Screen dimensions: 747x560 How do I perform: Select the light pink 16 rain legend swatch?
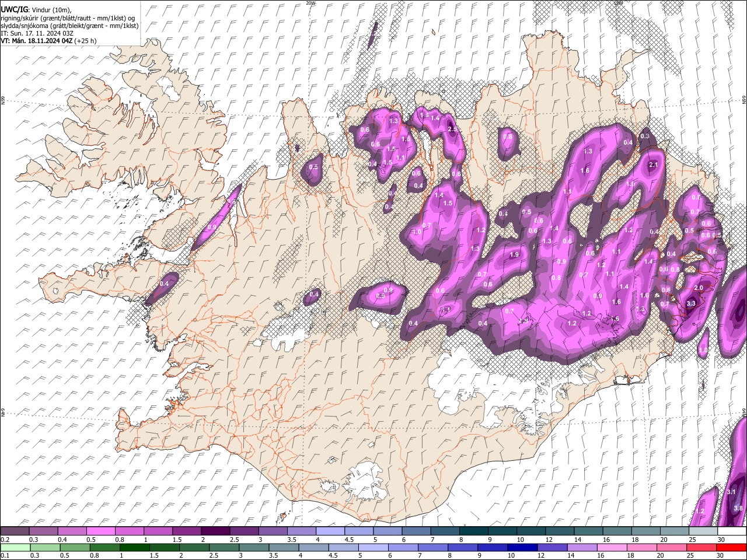[612, 547]
